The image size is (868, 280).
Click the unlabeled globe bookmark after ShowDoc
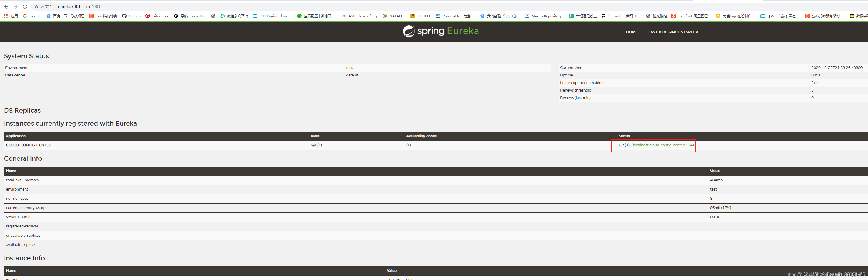tap(213, 16)
